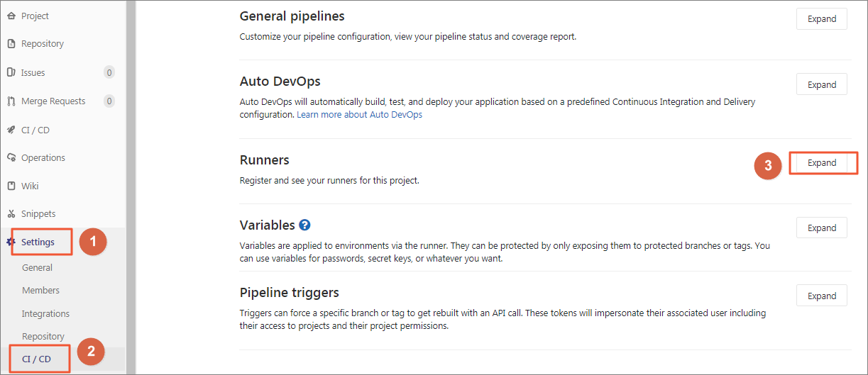Click the Settings gear icon
This screenshot has width=868, height=375.
11,242
